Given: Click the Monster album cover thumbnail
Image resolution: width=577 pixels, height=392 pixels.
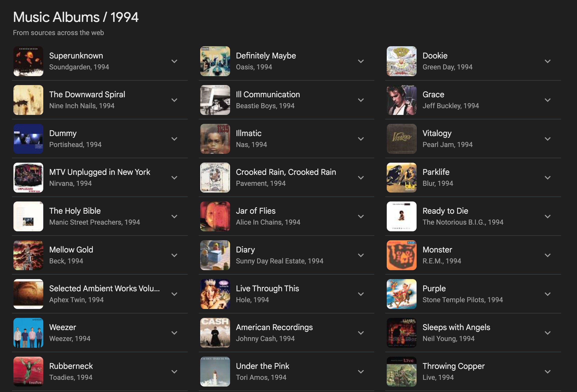Looking at the screenshot, I should point(401,255).
